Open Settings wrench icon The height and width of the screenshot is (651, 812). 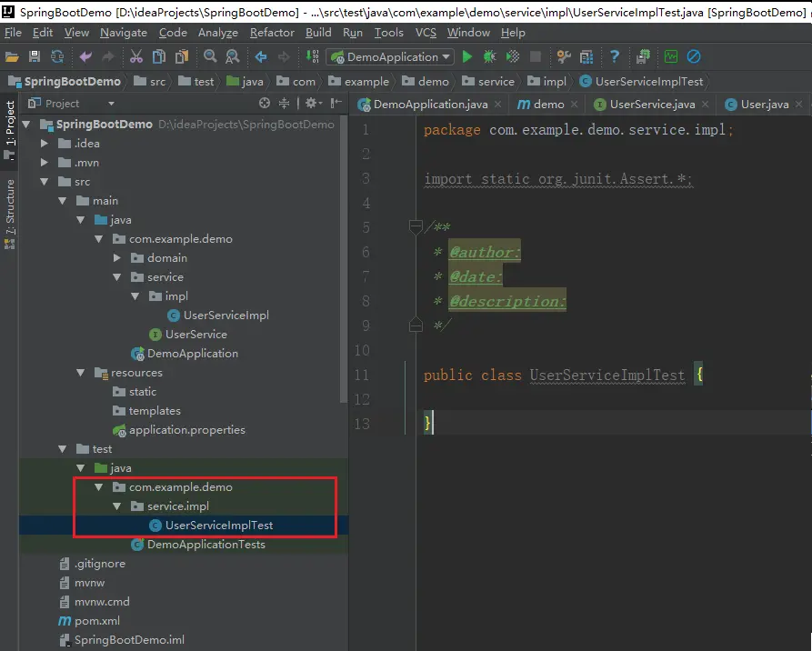coord(564,56)
